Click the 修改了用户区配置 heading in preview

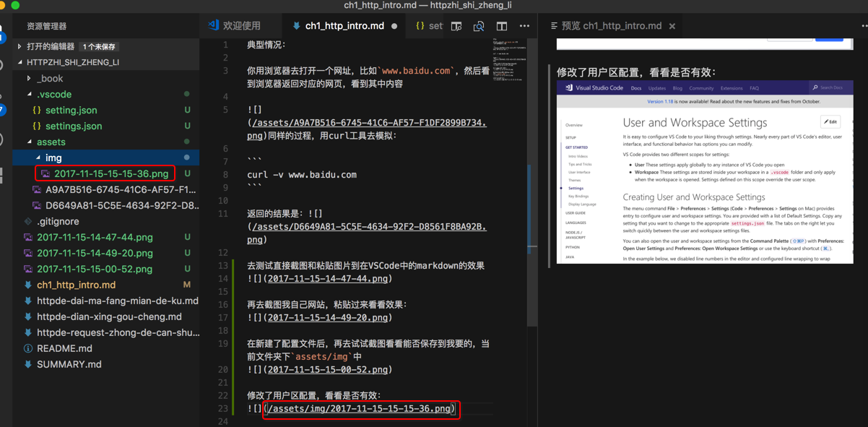point(636,72)
